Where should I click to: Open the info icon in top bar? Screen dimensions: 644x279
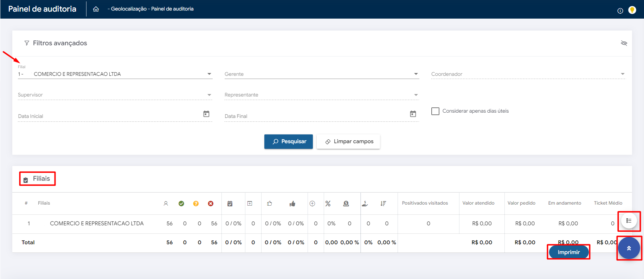click(x=620, y=11)
